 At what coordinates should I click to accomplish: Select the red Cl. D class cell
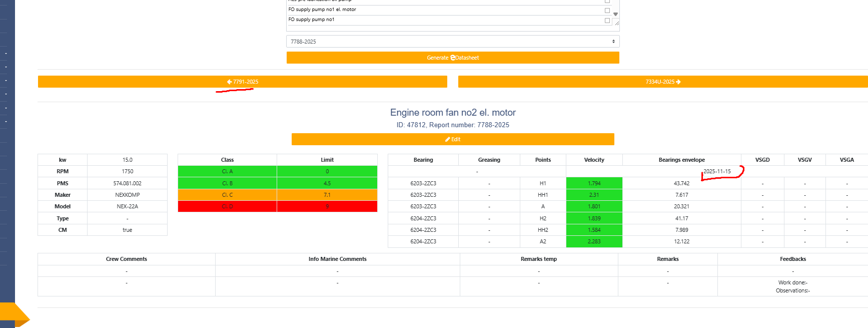227,206
